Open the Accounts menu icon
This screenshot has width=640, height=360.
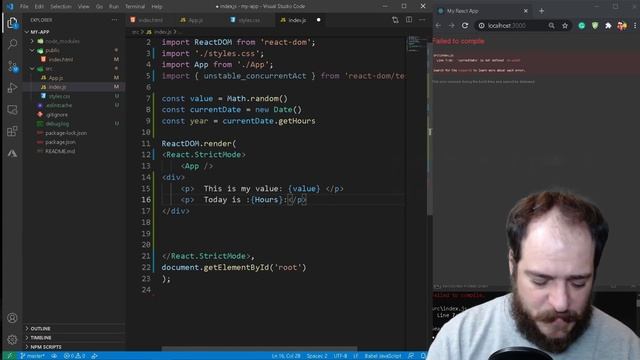point(12,318)
